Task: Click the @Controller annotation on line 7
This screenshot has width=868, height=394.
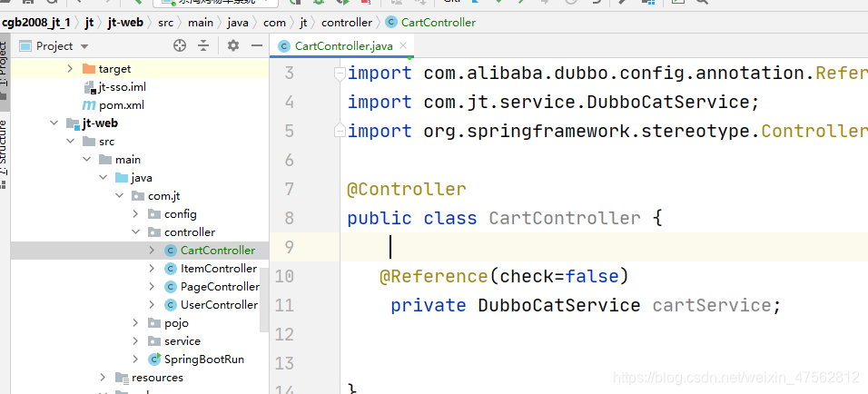Action: tap(407, 189)
